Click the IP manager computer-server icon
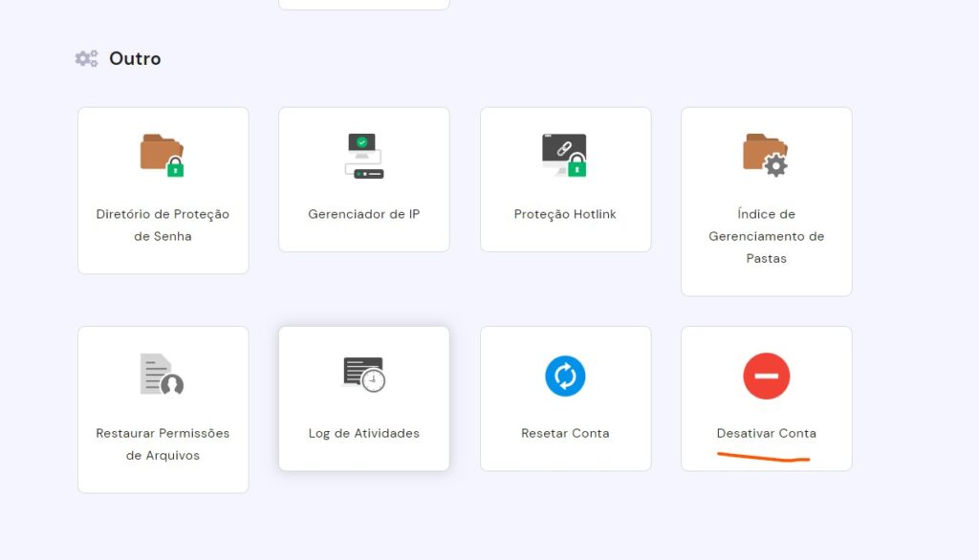This screenshot has height=560, width=979. coord(363,156)
